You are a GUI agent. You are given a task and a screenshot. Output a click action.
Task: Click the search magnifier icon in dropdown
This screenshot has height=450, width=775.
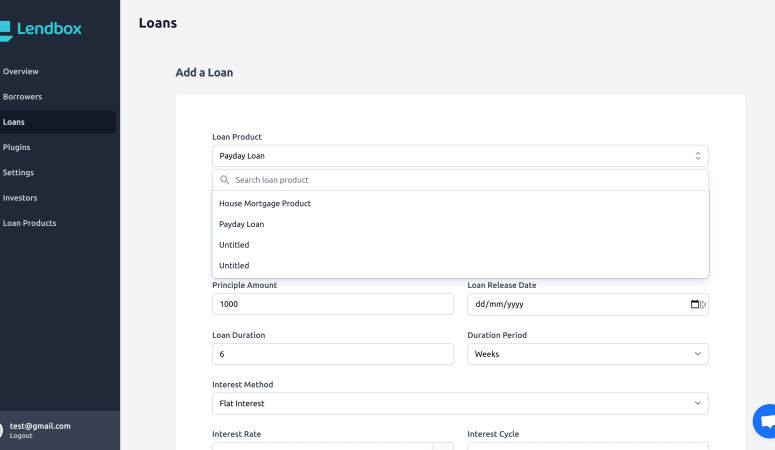pos(224,180)
